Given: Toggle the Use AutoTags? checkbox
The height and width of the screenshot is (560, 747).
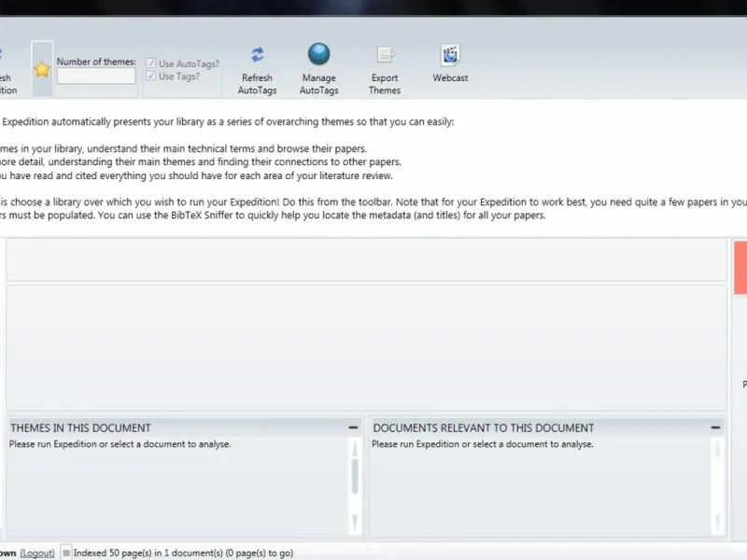Looking at the screenshot, I should coord(150,63).
